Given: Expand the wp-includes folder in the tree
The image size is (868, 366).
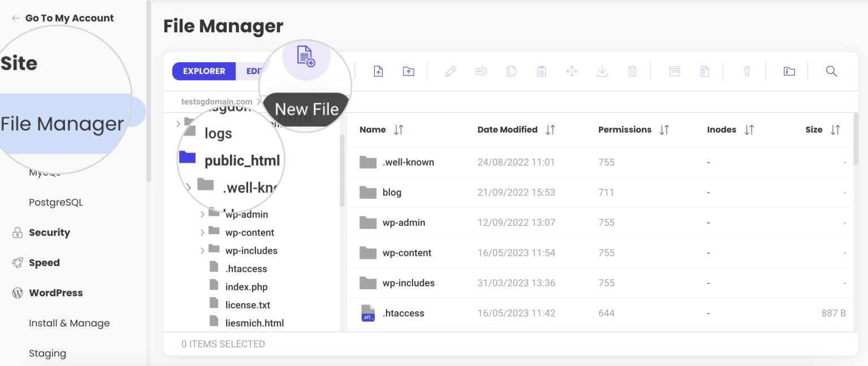Looking at the screenshot, I should [x=202, y=251].
